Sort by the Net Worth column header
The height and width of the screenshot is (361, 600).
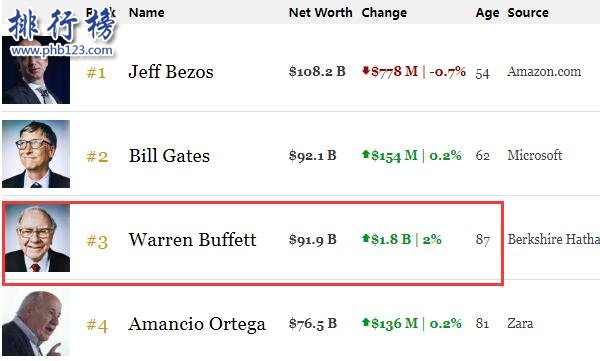point(320,13)
